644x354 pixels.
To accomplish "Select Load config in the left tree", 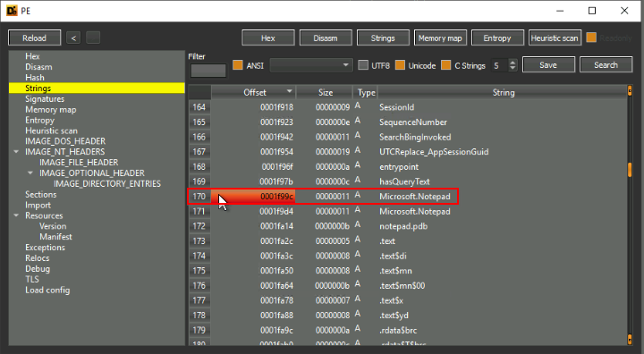I will (x=47, y=291).
